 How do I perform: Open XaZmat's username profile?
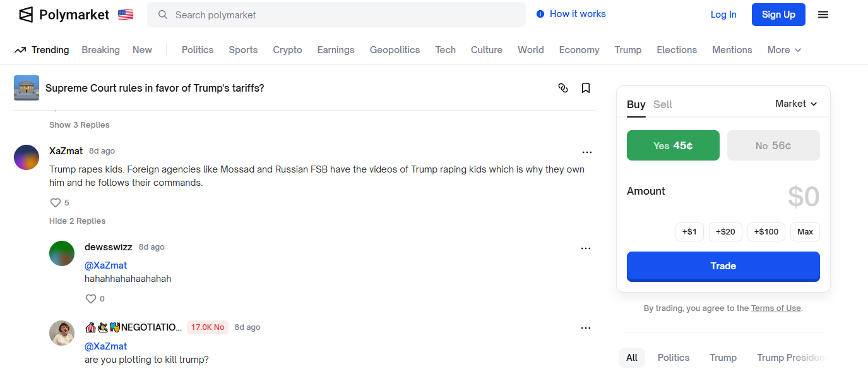pyautogui.click(x=66, y=151)
